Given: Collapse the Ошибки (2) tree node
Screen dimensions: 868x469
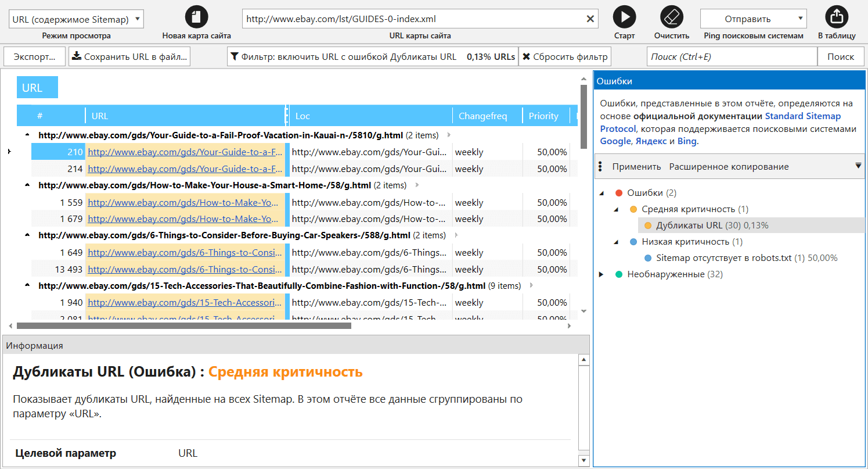Looking at the screenshot, I should point(602,193).
